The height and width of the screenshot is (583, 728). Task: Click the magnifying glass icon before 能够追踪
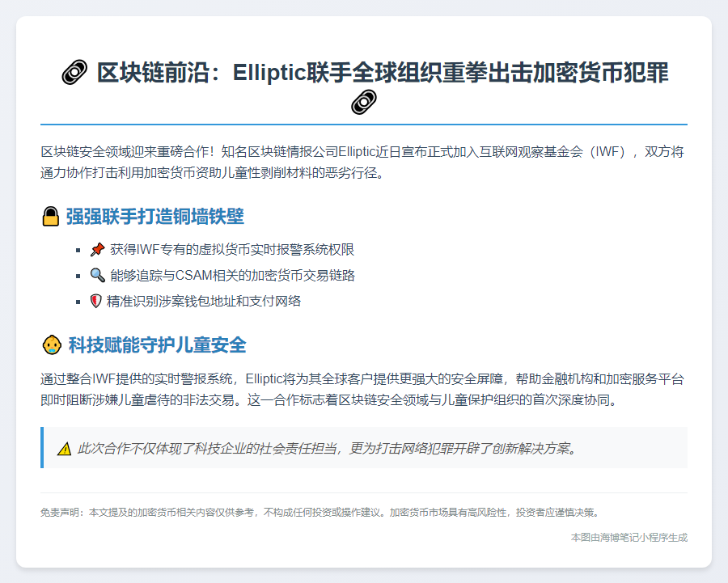point(98,275)
